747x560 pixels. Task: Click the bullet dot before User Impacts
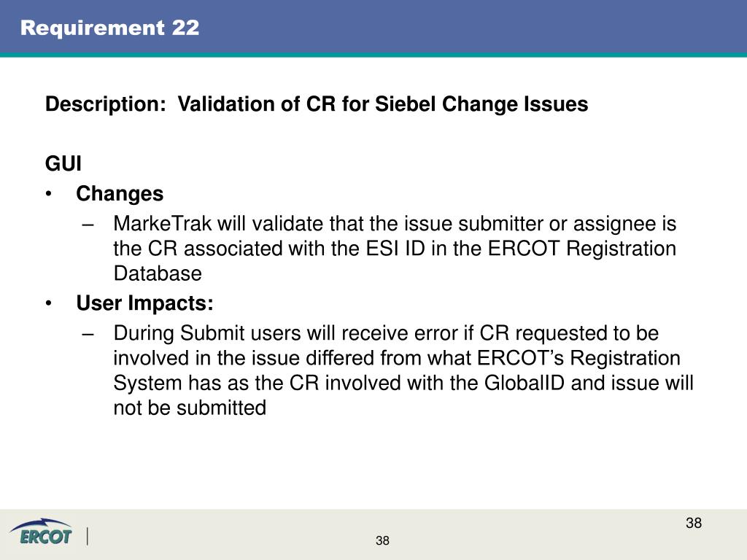coord(49,303)
